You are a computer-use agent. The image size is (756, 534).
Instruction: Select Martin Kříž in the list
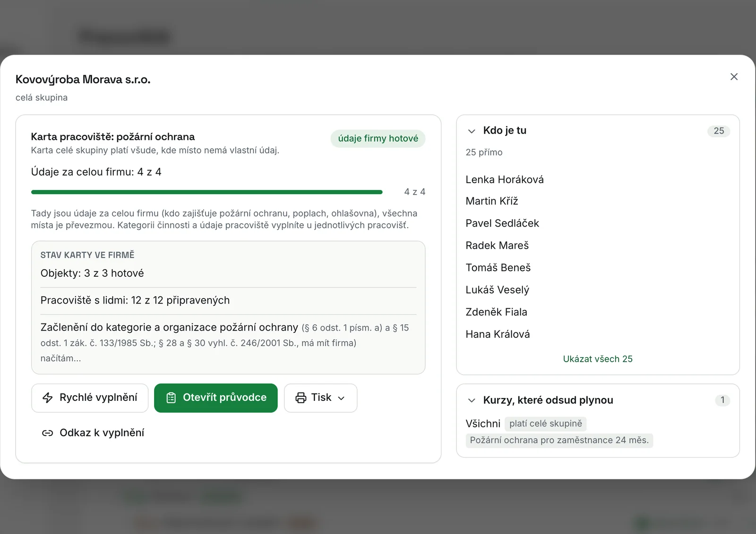(492, 201)
